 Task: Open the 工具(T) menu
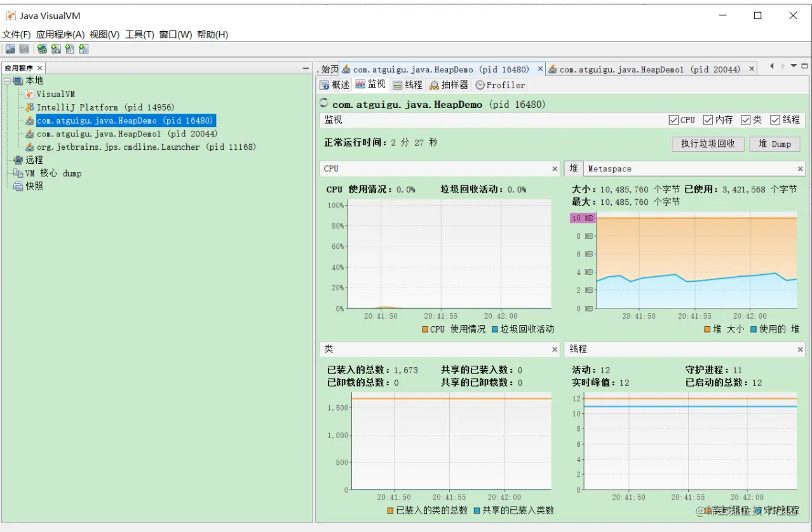coord(140,34)
